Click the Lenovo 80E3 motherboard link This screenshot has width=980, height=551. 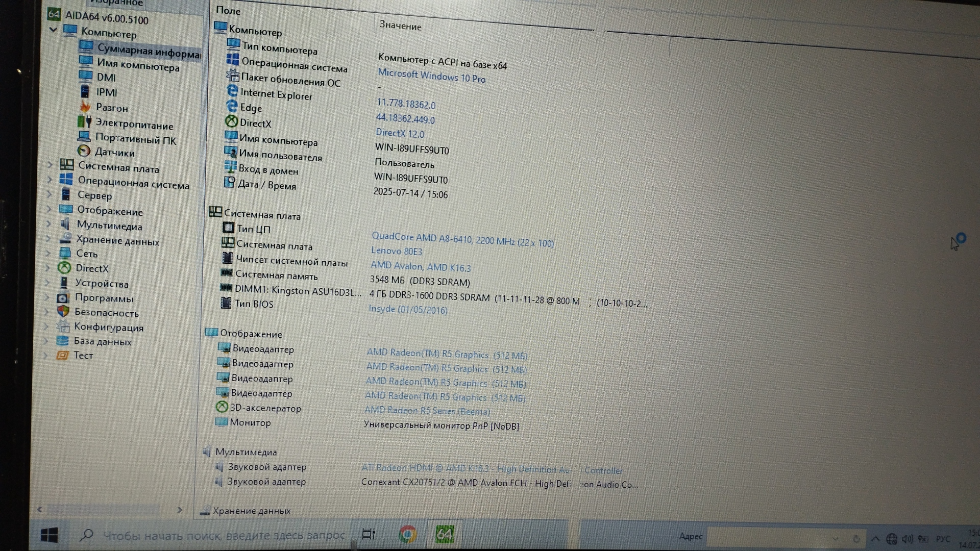[x=397, y=251]
